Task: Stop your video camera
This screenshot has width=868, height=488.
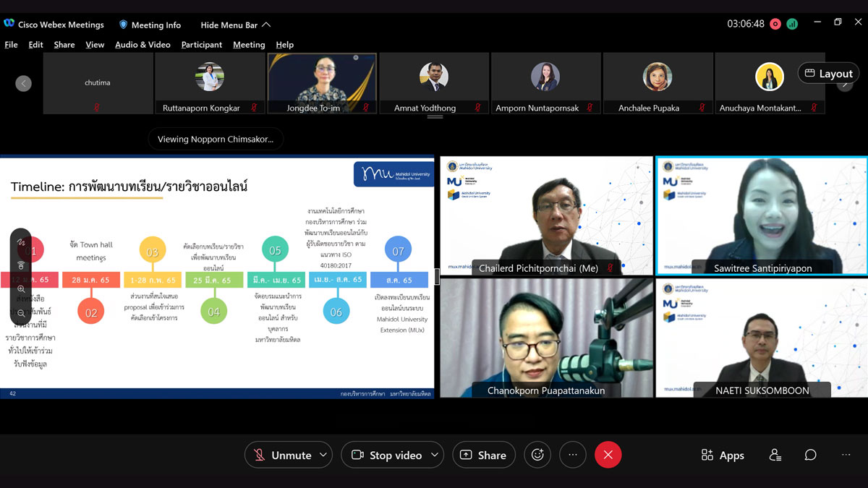Action: pyautogui.click(x=386, y=455)
